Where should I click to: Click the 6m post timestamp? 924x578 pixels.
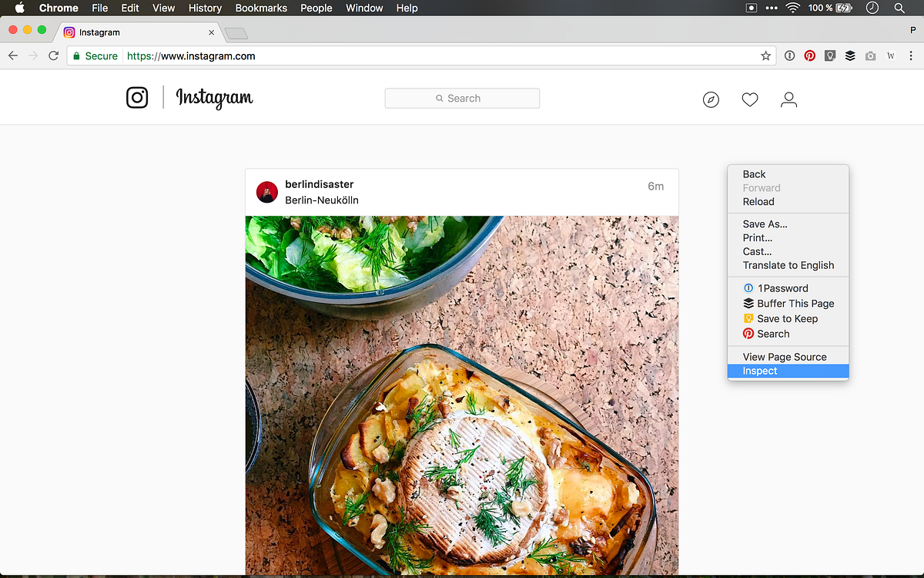655,187
